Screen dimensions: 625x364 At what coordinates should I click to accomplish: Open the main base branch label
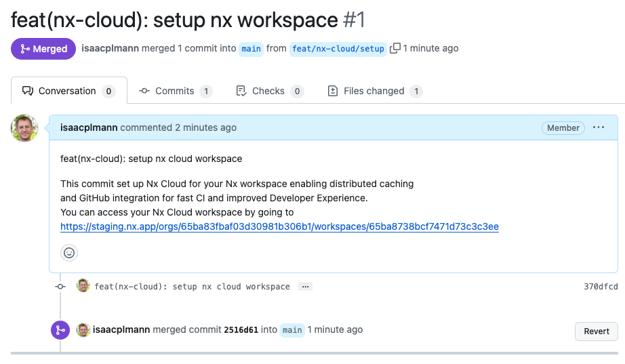[251, 49]
